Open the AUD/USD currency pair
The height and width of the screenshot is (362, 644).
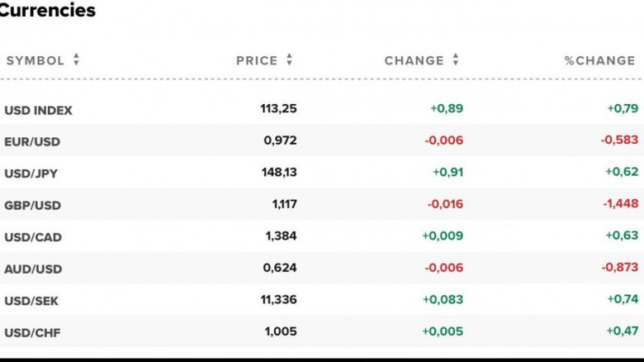click(x=33, y=269)
